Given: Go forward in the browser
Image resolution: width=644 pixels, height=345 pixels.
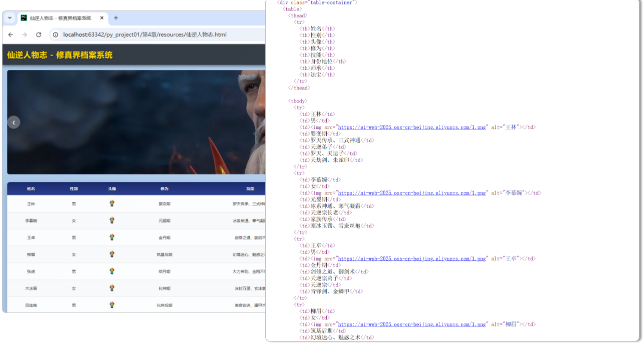Looking at the screenshot, I should click(24, 34).
